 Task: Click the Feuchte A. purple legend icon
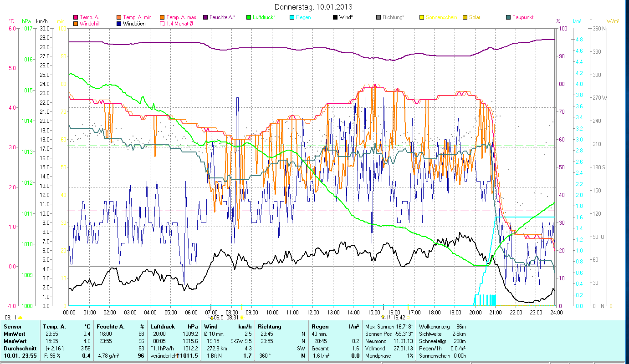pos(205,17)
